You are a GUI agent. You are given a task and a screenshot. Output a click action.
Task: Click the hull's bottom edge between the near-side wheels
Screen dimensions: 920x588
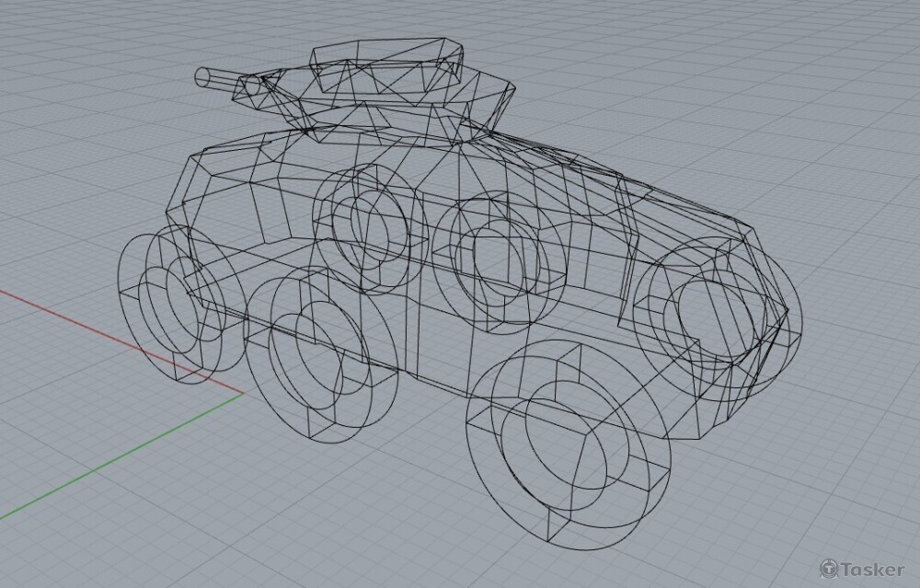(x=432, y=379)
